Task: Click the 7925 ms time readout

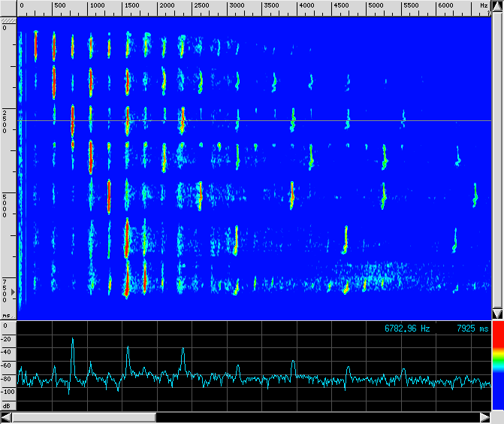Action: 472,329
